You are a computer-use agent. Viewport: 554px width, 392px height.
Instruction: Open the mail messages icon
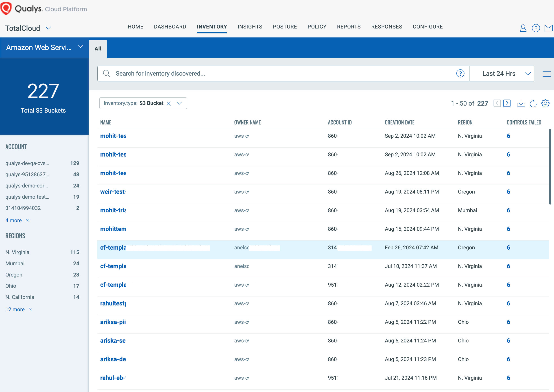click(x=549, y=28)
